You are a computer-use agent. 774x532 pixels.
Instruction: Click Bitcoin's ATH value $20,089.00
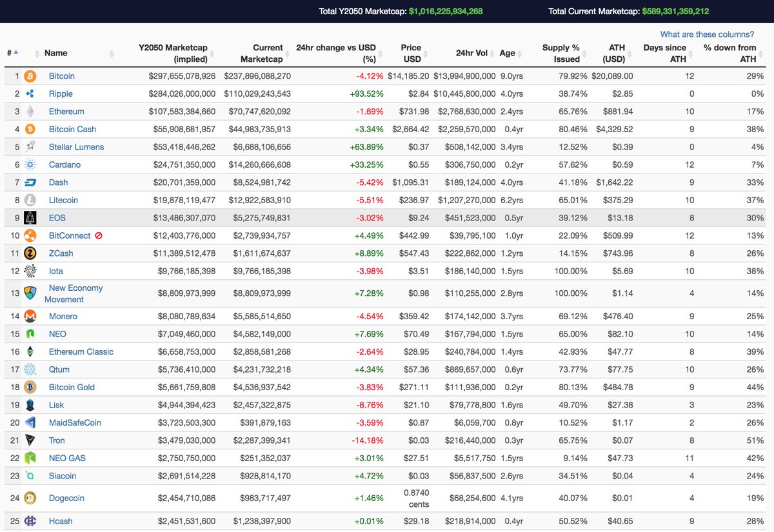(612, 76)
